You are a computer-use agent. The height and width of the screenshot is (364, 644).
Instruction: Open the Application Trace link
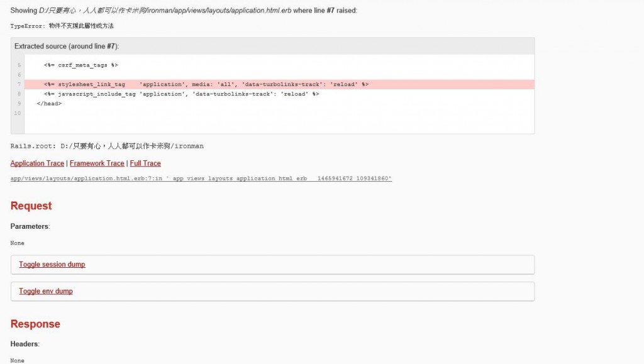[37, 163]
